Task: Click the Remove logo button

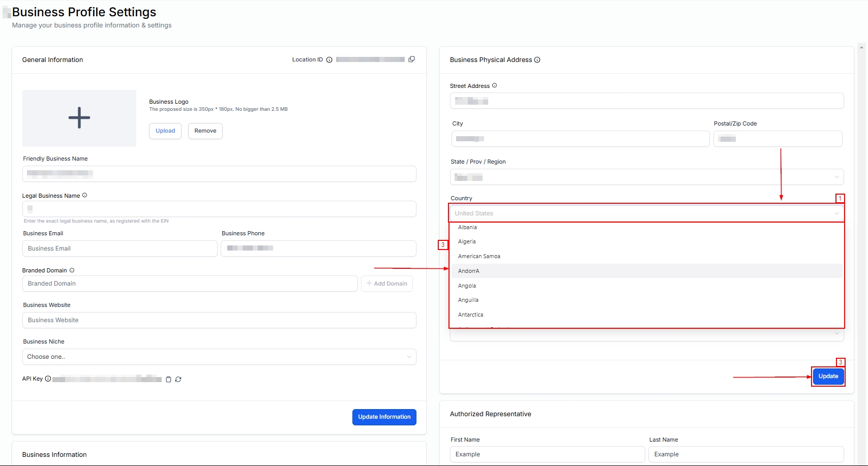Action: point(205,131)
